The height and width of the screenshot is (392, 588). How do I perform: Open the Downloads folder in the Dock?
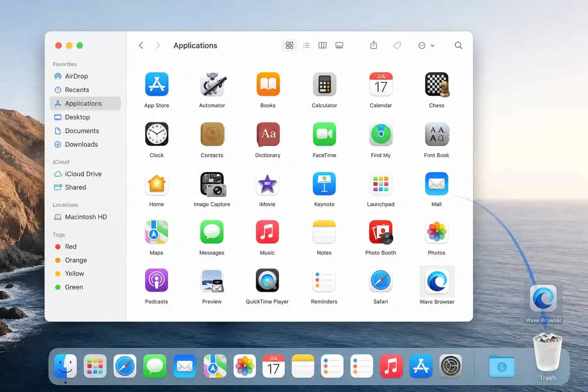click(502, 366)
